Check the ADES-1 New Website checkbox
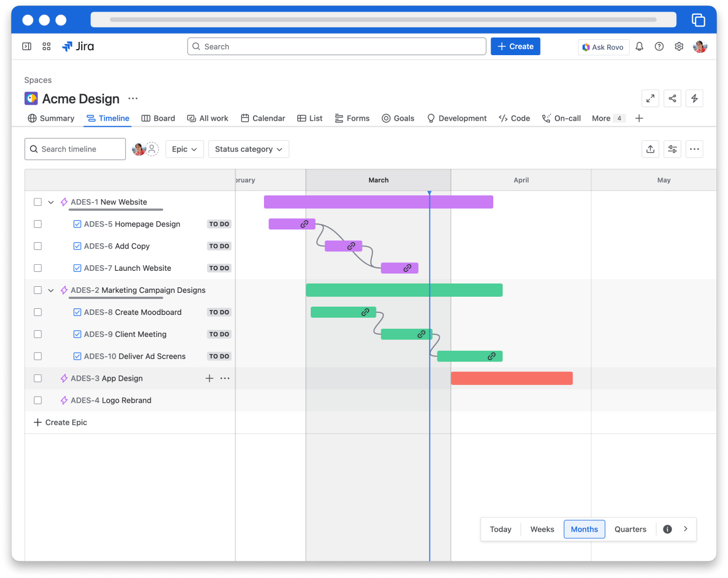The image size is (728, 578). pyautogui.click(x=37, y=202)
